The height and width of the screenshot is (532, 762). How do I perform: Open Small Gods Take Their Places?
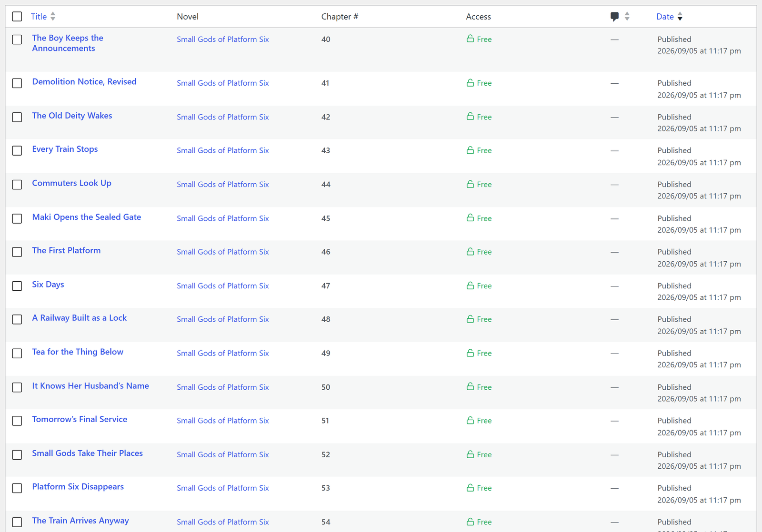tap(88, 453)
